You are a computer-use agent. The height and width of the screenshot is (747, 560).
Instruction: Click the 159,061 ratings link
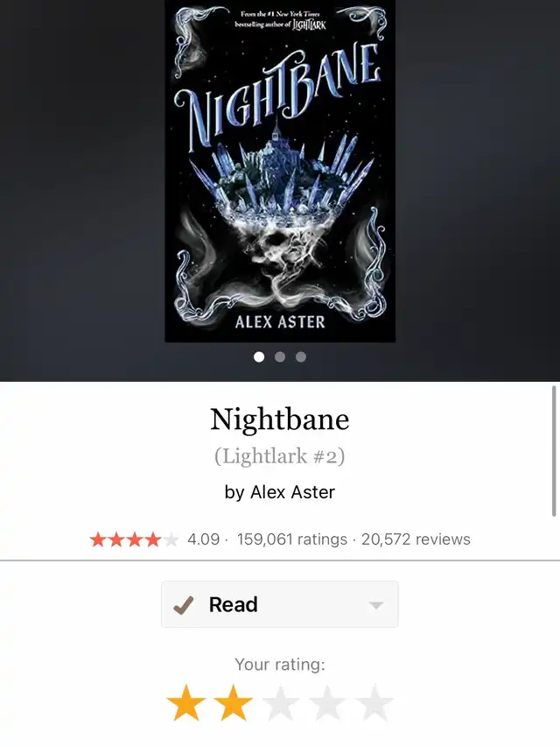(x=292, y=539)
